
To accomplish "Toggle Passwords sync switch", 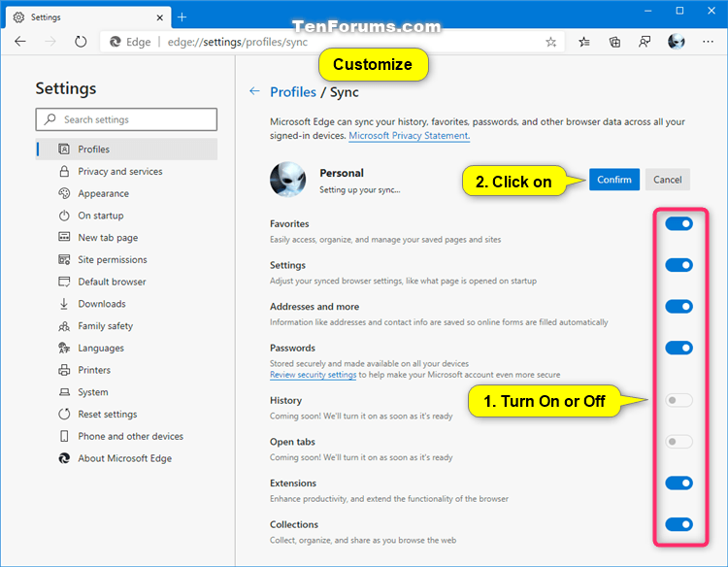I will pyautogui.click(x=678, y=348).
